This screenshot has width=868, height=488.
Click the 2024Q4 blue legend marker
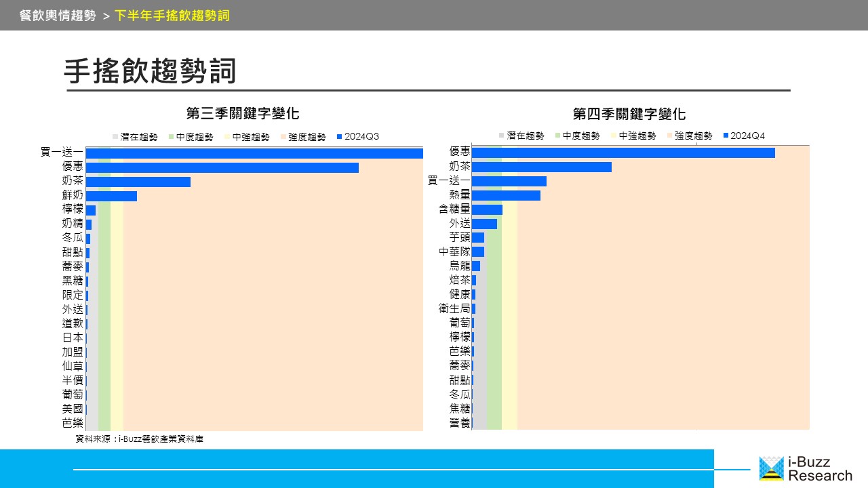point(726,136)
